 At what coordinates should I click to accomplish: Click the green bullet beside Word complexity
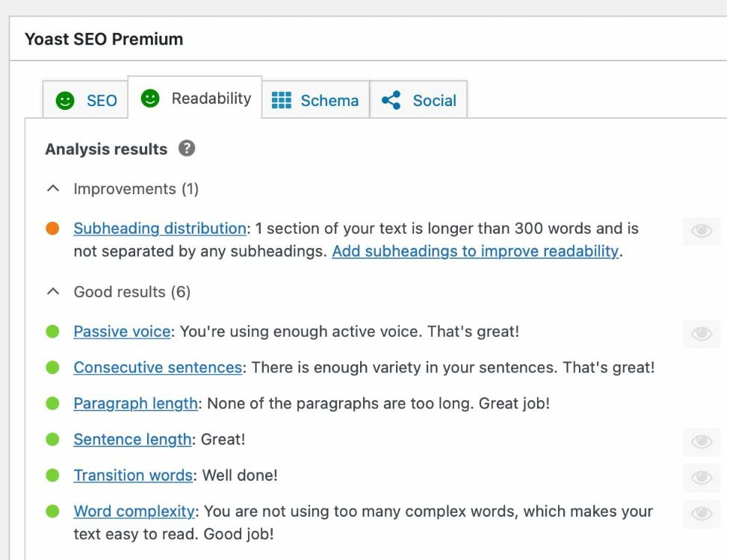[x=52, y=511]
